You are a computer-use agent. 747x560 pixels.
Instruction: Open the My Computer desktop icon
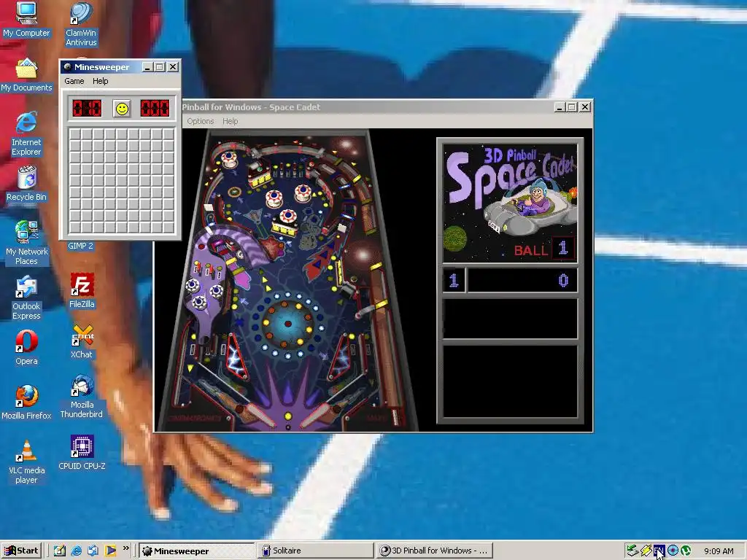pos(26,19)
